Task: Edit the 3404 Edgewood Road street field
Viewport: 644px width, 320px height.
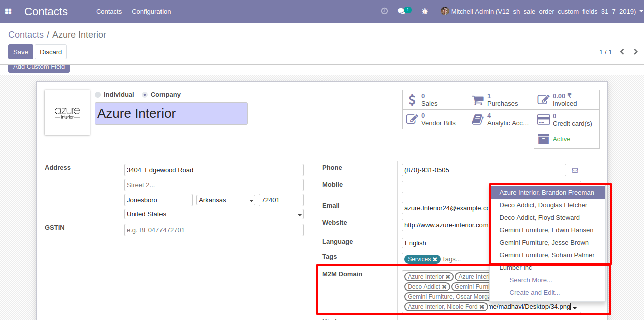Action: 214,170
